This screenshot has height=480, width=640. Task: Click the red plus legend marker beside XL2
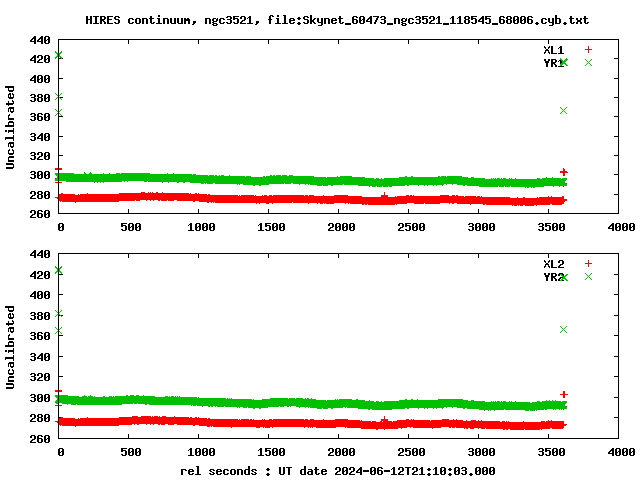coord(588,264)
